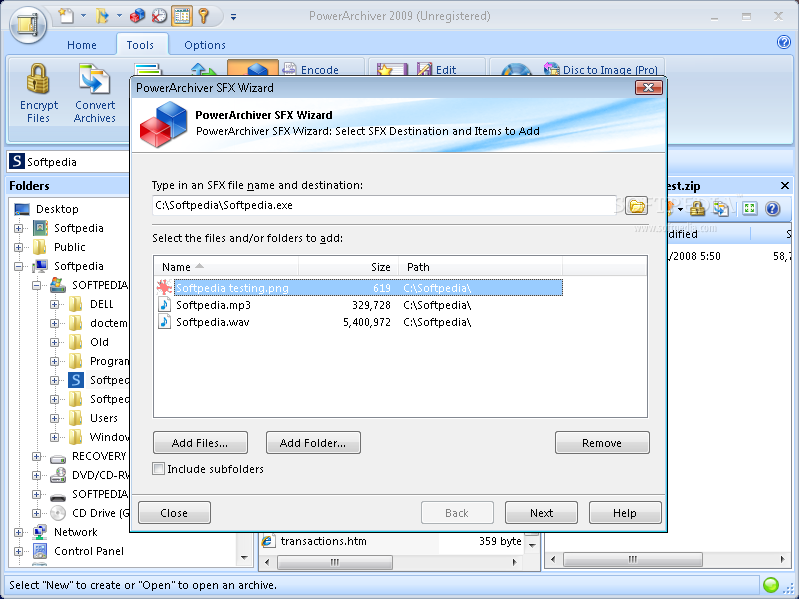The height and width of the screenshot is (599, 799).
Task: Select the CD Drive tree item
Action: tap(100, 513)
